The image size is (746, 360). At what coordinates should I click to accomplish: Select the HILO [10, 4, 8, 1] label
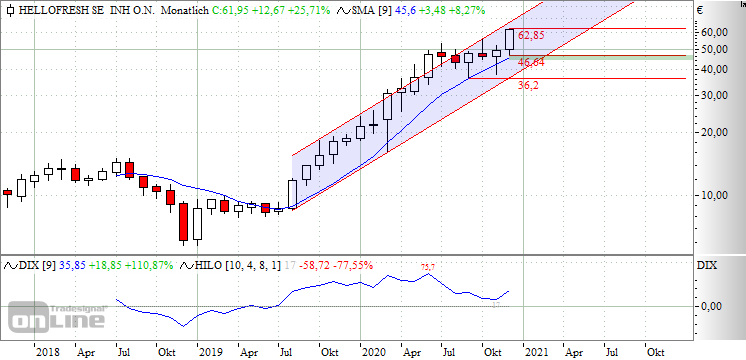(238, 265)
